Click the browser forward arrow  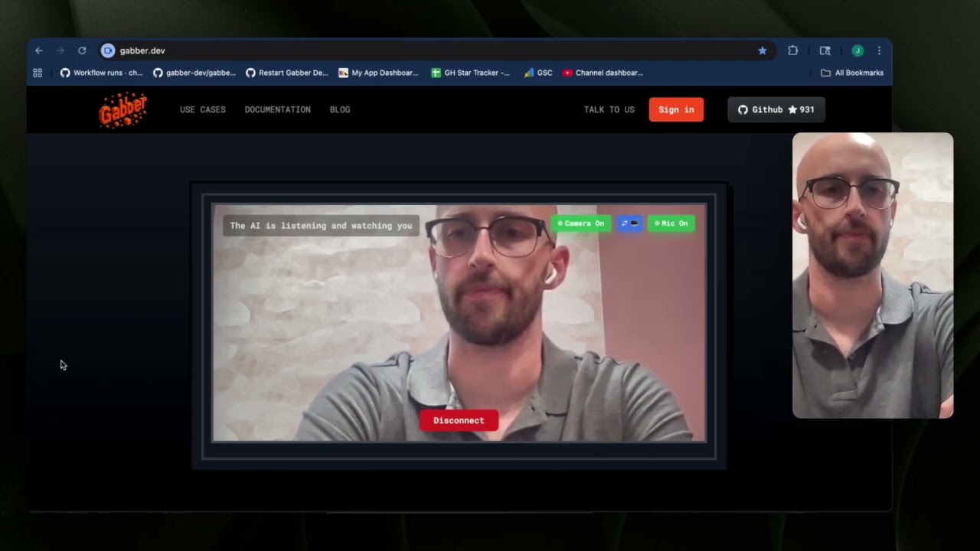pos(60,51)
